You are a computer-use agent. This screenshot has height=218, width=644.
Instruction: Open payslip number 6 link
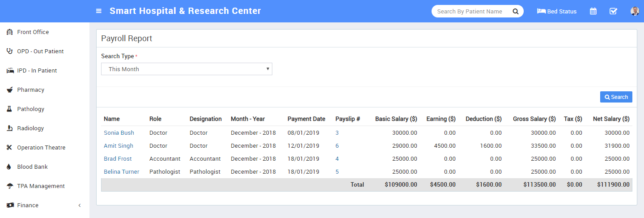point(337,146)
